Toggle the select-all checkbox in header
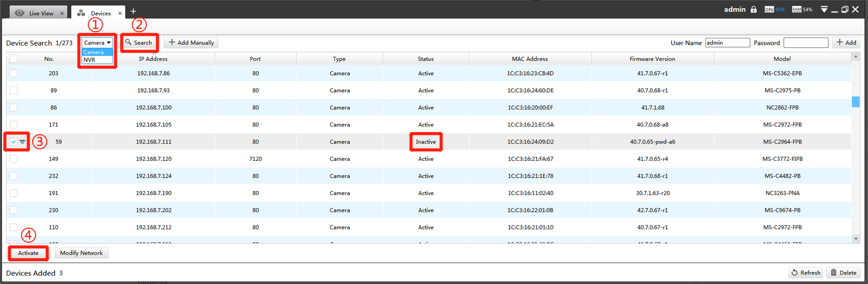Image resolution: width=868 pixels, height=284 pixels. tap(13, 59)
